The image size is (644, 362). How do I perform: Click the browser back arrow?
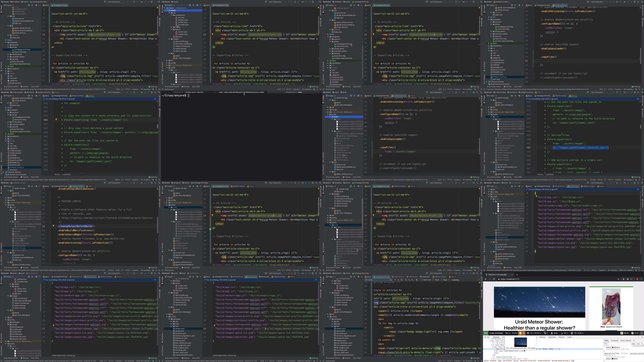pos(486,279)
